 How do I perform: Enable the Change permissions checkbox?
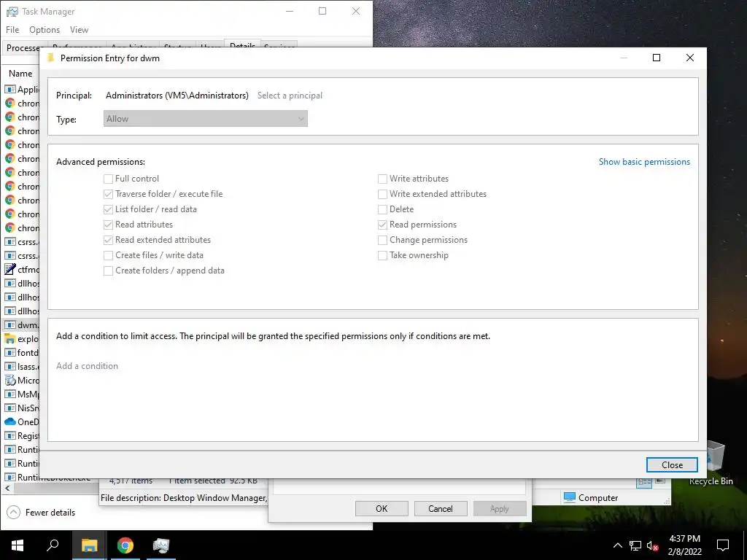pos(382,240)
